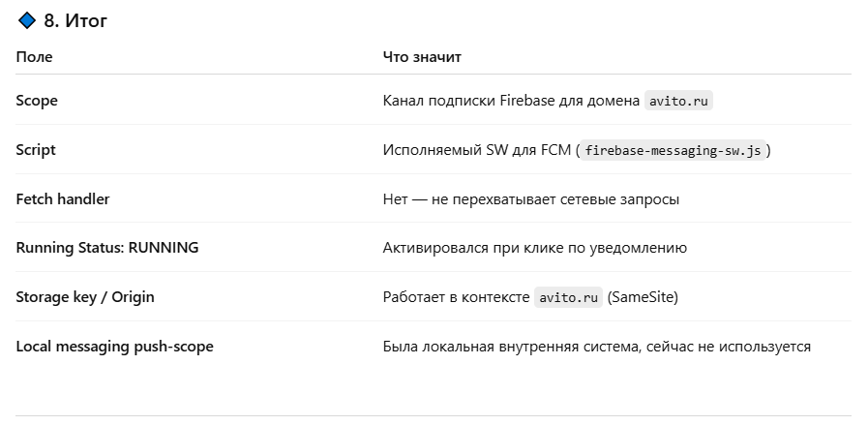
Task: Click the avito.ru code snippet in the Scope row
Action: 678,101
